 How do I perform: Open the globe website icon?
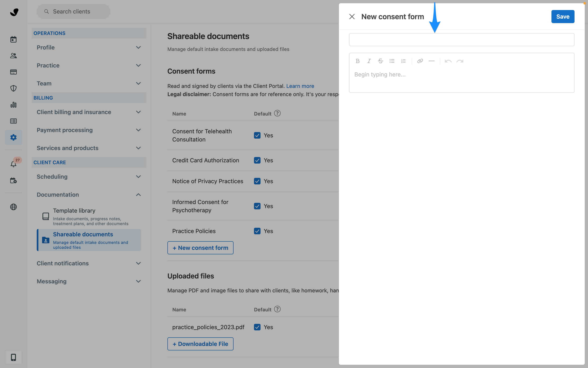(13, 207)
